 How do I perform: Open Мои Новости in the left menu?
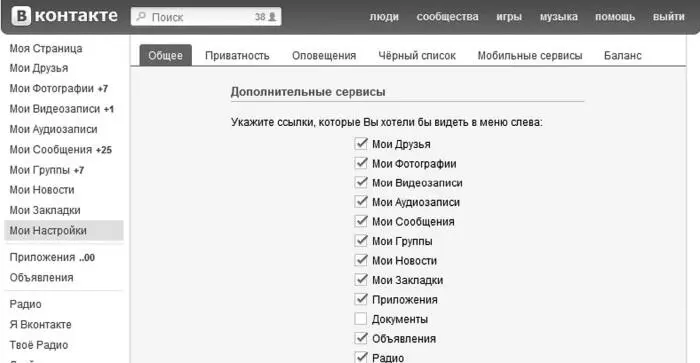click(42, 190)
